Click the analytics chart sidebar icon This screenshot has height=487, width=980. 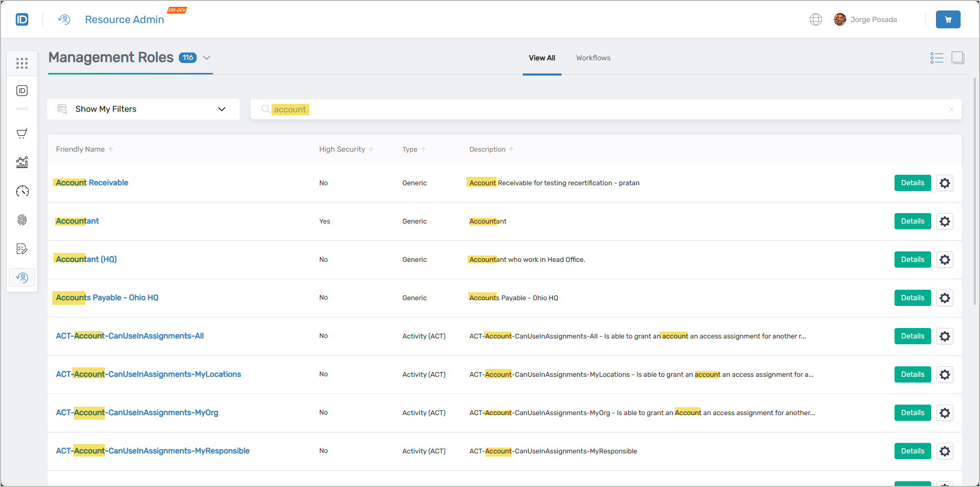(x=22, y=162)
